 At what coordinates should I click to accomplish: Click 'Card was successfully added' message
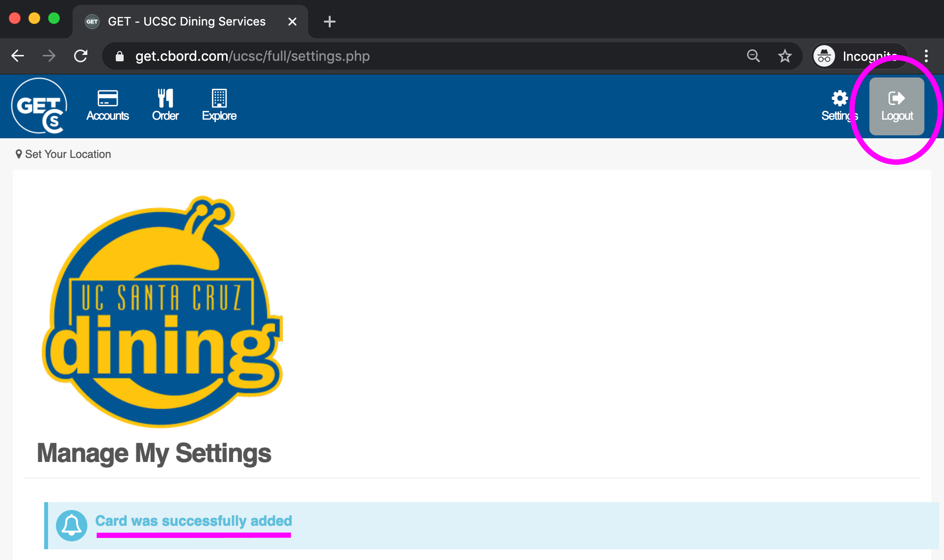click(194, 521)
